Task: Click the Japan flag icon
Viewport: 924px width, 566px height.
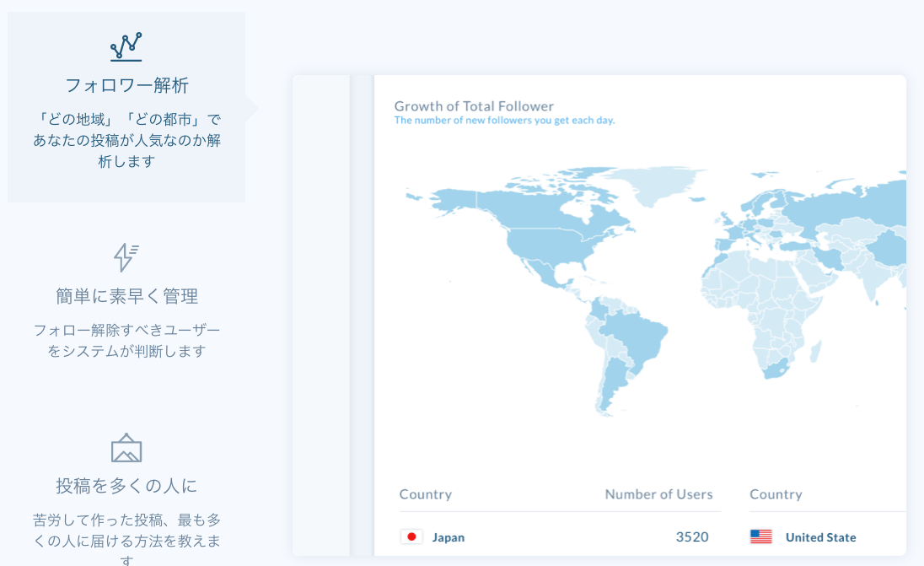Action: [x=411, y=537]
